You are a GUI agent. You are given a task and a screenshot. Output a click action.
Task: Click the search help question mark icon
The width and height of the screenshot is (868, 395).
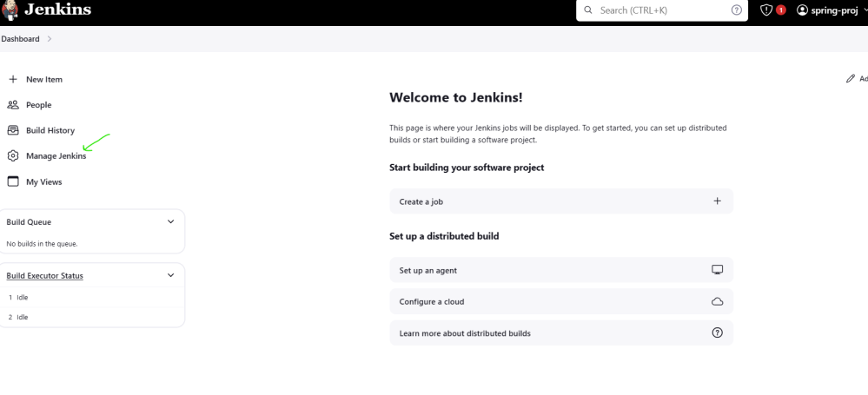coord(737,10)
